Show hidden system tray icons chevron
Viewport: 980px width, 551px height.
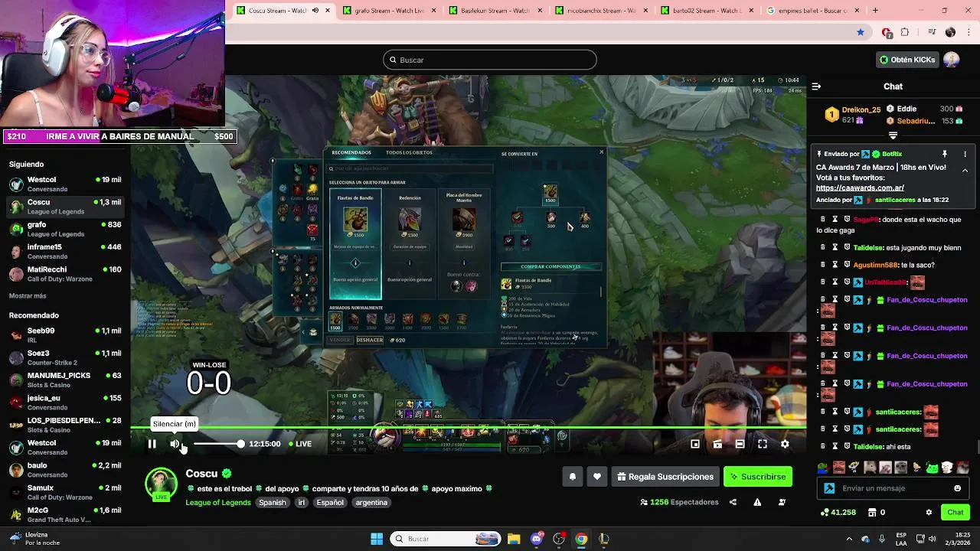click(x=848, y=539)
